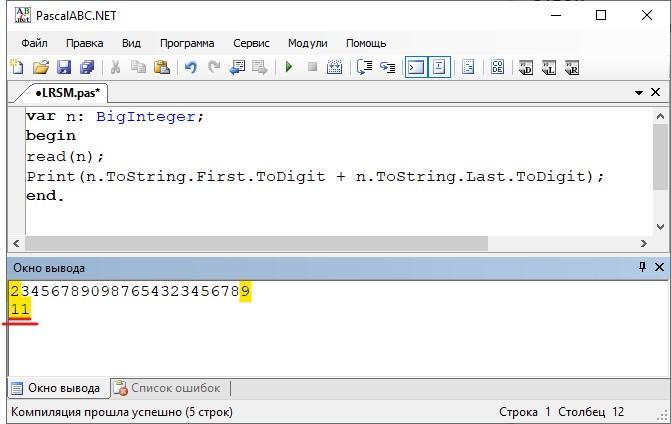Navigate backward with the blue left-arrow document icon
This screenshot has width=671, height=424.
[x=237, y=67]
